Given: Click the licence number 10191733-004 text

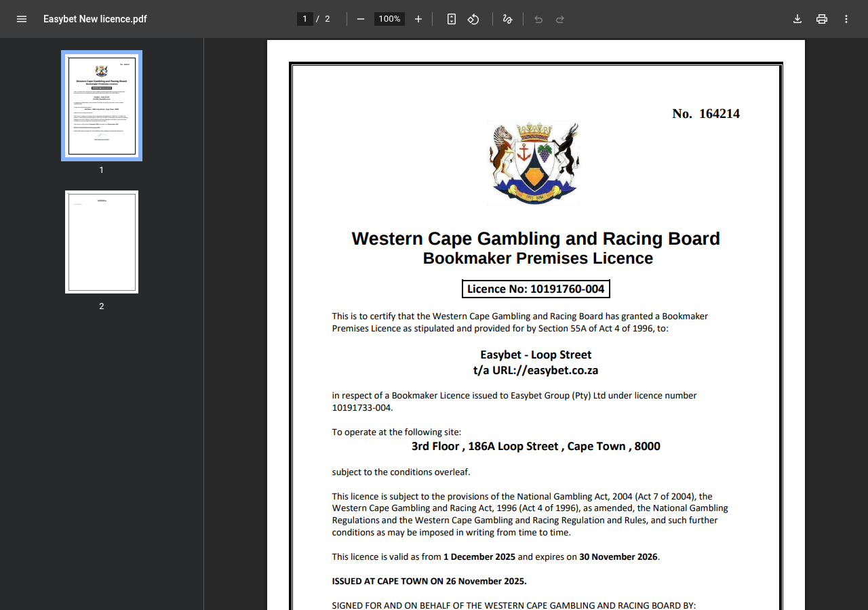Looking at the screenshot, I should pos(361,407).
